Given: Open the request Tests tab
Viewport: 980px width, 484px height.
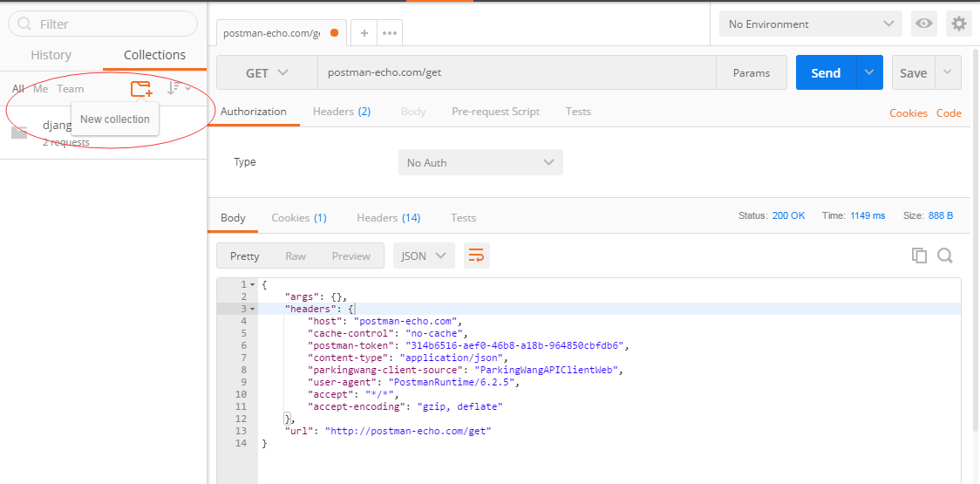Looking at the screenshot, I should pyautogui.click(x=578, y=112).
